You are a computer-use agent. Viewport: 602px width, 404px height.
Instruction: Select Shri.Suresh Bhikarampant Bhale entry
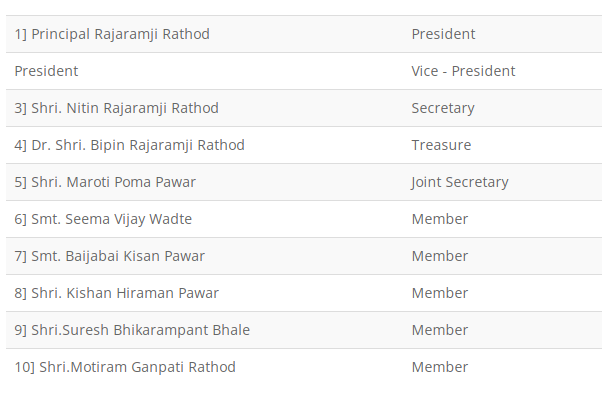pyautogui.click(x=132, y=330)
